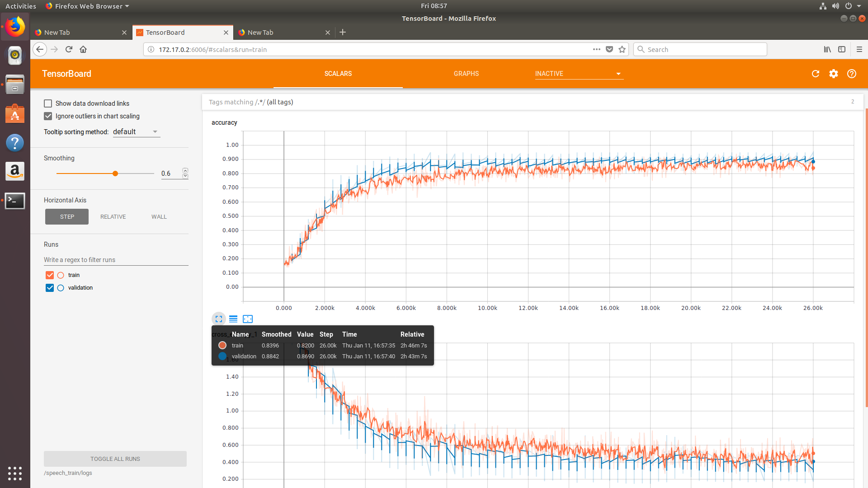This screenshot has width=868, height=488.
Task: Click the smoothing value field
Action: (171, 174)
